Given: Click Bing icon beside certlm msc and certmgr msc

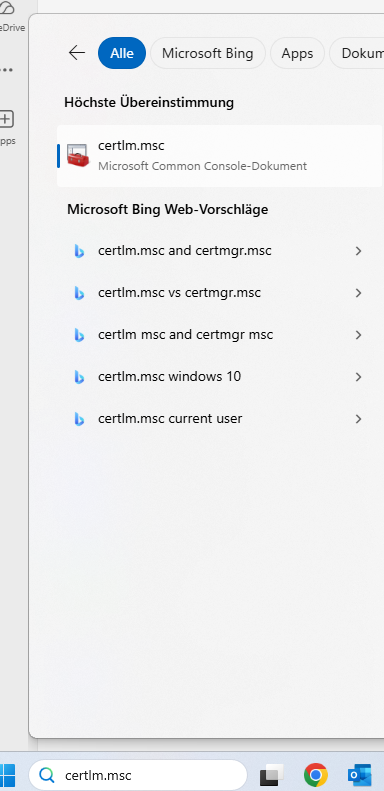Looking at the screenshot, I should tap(79, 335).
